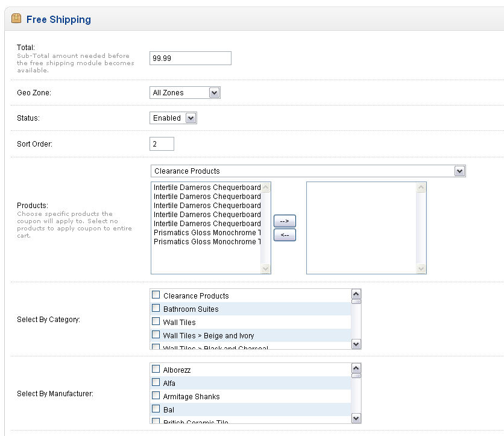Click the add-product right arrow button
The height and width of the screenshot is (436, 504).
[x=285, y=221]
